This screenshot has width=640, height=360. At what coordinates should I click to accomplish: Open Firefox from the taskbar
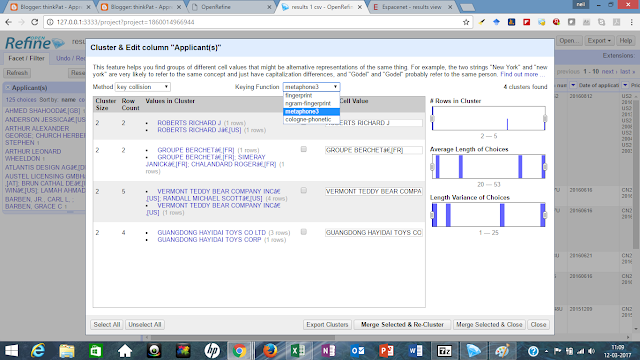(x=270, y=351)
